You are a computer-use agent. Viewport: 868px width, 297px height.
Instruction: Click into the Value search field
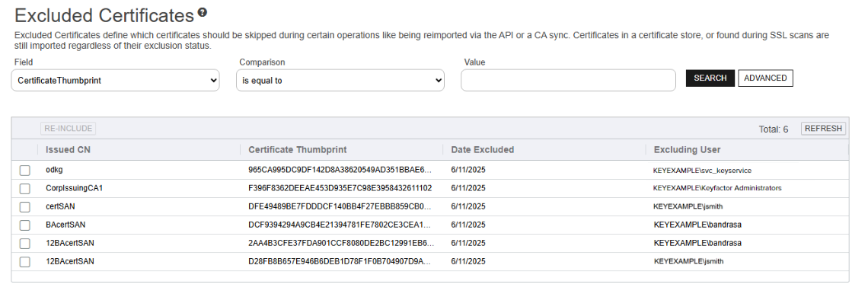[x=568, y=81]
